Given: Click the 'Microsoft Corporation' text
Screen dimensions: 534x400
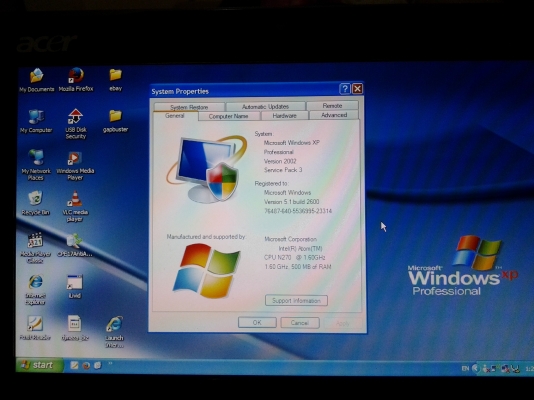Looking at the screenshot, I should pyautogui.click(x=290, y=239).
